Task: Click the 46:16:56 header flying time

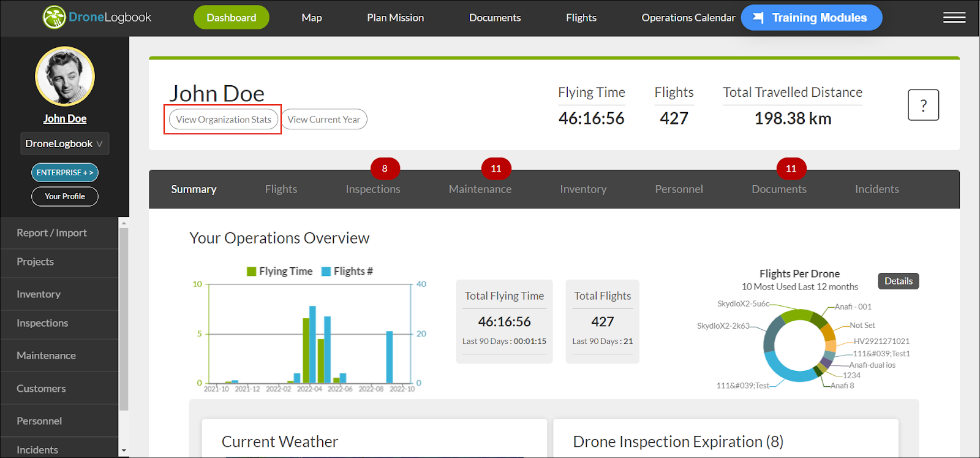Action: pos(592,118)
